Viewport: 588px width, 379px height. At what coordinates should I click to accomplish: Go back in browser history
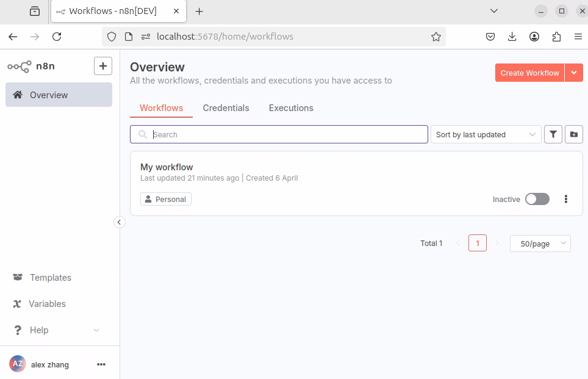point(13,37)
